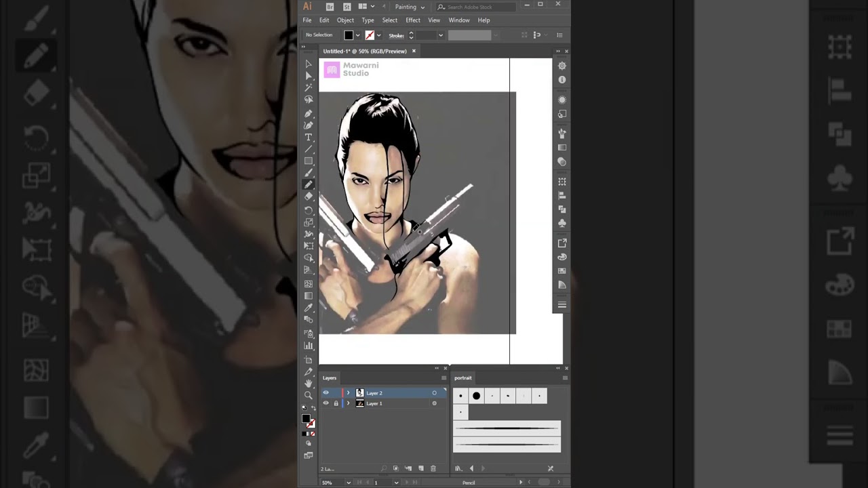This screenshot has width=868, height=488.
Task: Click the stroke none swatch in control bar
Action: click(370, 35)
